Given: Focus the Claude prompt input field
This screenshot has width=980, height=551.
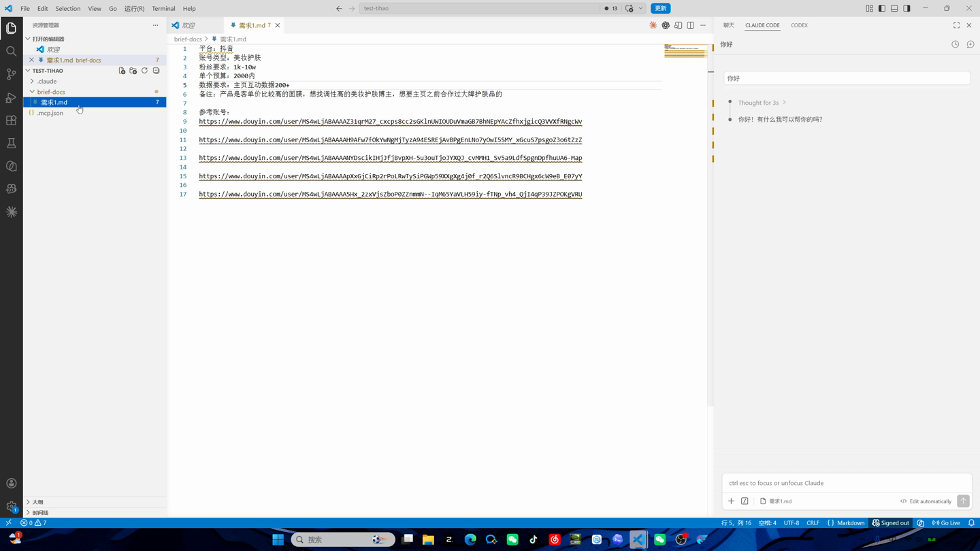Looking at the screenshot, I should pyautogui.click(x=847, y=483).
